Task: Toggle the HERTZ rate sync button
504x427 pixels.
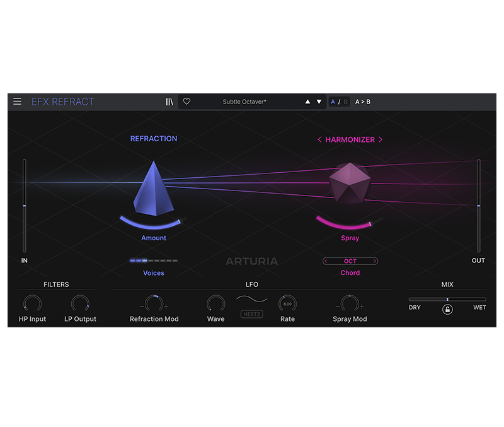Action: pos(251,314)
